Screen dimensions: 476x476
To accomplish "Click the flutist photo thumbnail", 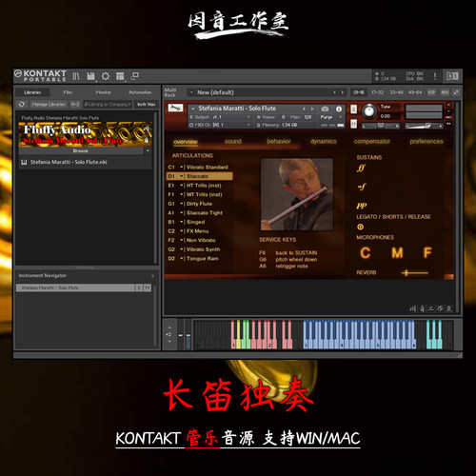I will coord(297,194).
